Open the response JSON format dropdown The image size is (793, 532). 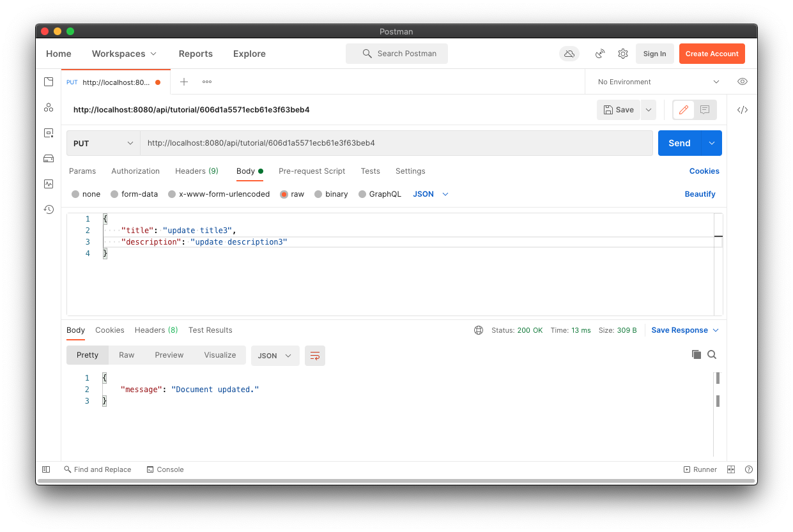275,356
